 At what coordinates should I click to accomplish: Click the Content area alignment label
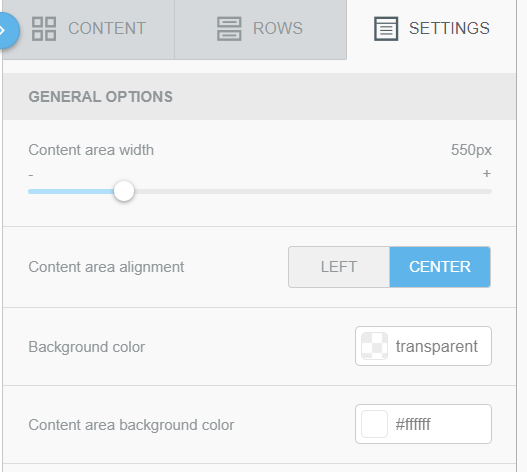click(x=106, y=267)
